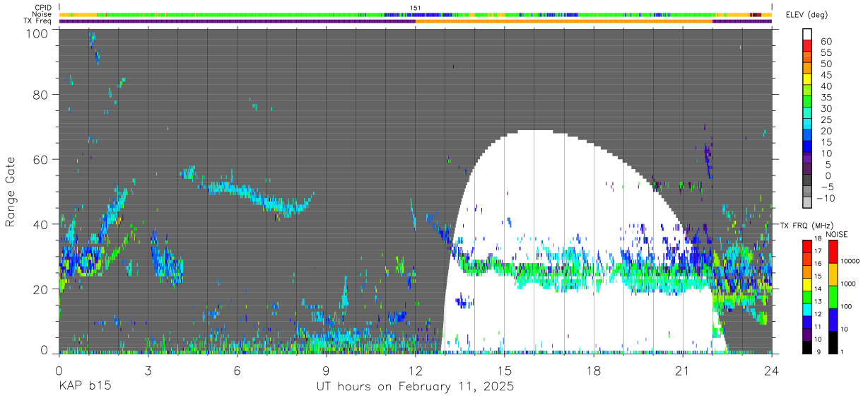The height and width of the screenshot is (401, 868).
Task: Click the yellow swatch on TX frequency colorbar
Action: (807, 284)
